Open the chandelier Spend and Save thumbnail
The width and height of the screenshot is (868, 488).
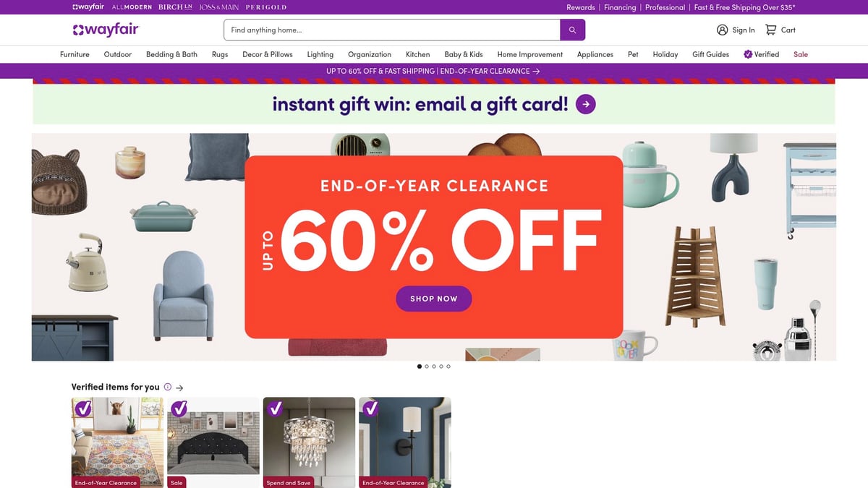point(309,441)
